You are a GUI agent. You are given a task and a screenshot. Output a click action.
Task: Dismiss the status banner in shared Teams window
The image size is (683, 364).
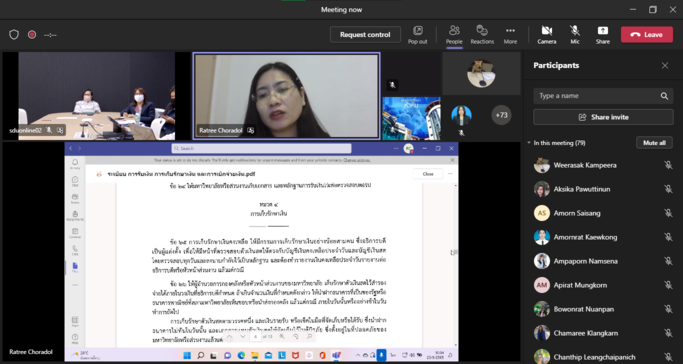[x=452, y=160]
